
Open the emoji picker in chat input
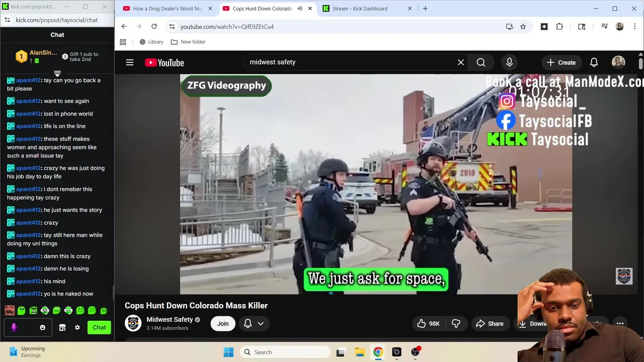pyautogui.click(x=42, y=328)
